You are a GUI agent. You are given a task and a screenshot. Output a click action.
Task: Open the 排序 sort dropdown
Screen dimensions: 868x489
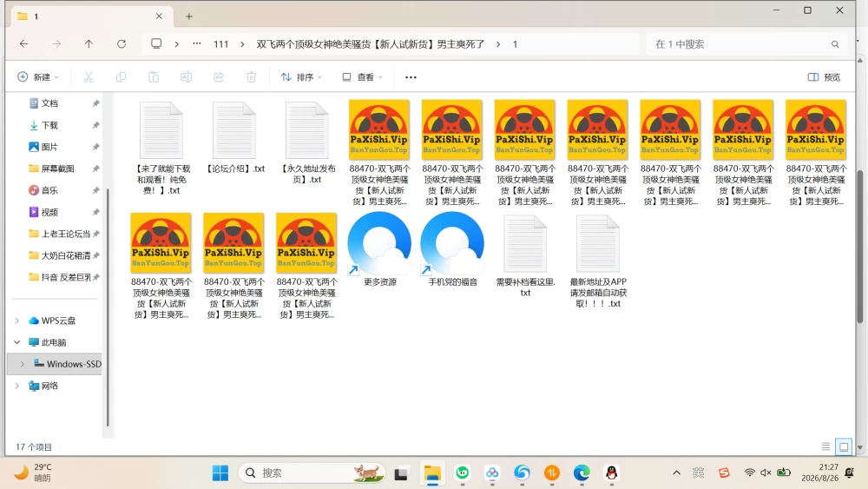click(x=301, y=77)
